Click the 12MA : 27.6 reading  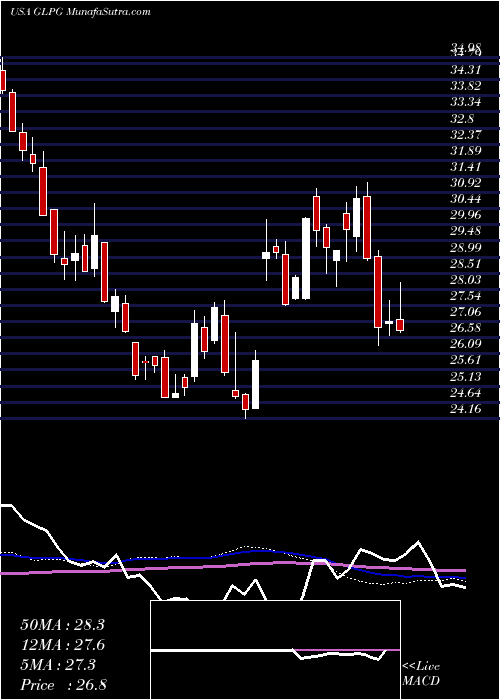coord(62,645)
